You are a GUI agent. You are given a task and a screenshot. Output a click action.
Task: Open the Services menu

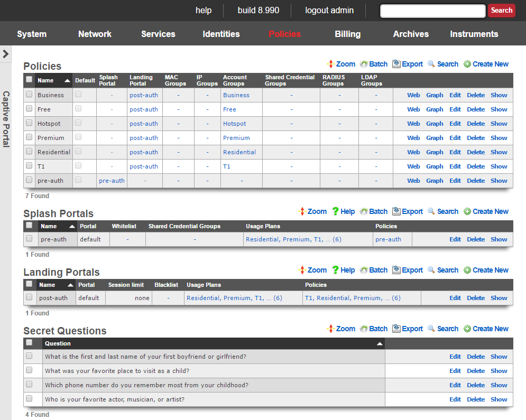[159, 34]
